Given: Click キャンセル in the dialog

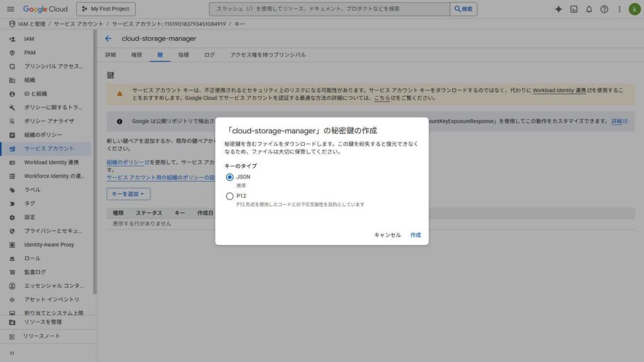Looking at the screenshot, I should (x=387, y=235).
